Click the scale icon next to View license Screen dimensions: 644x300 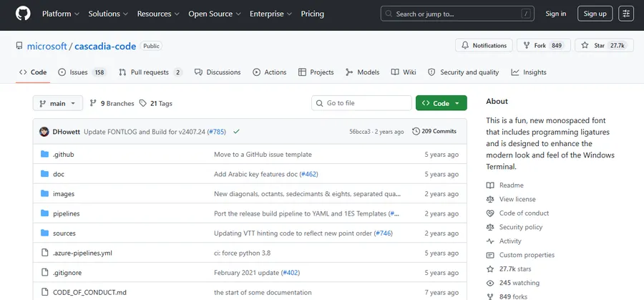[x=490, y=199]
